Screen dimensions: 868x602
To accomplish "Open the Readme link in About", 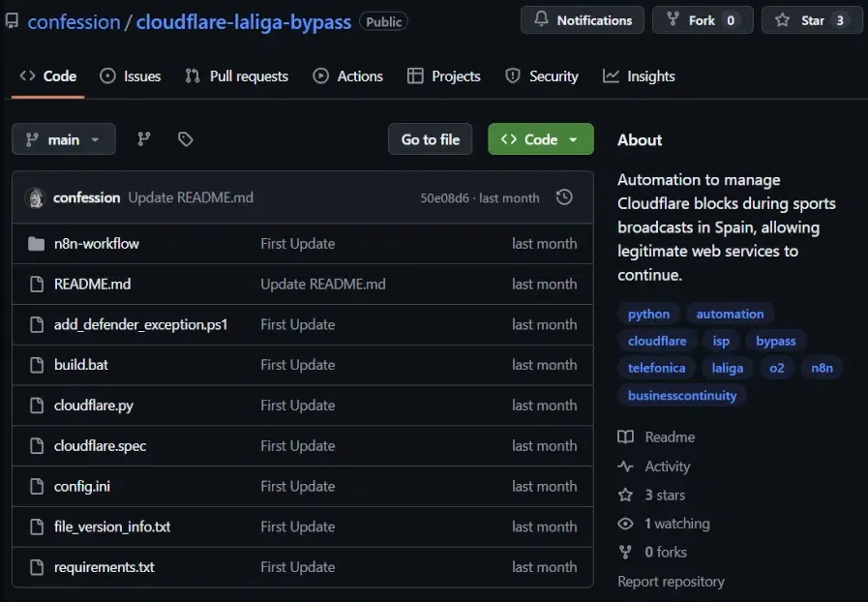I will coord(656,436).
